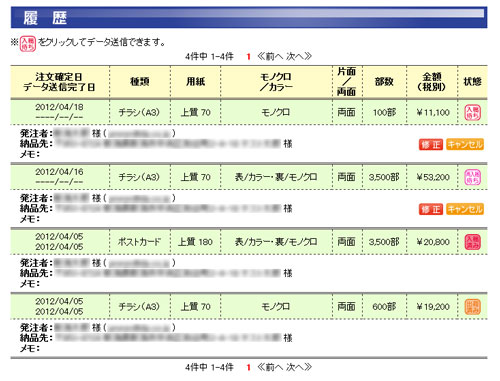Click the ¥53,200 amount
The width and height of the screenshot is (500, 381).
(x=433, y=177)
